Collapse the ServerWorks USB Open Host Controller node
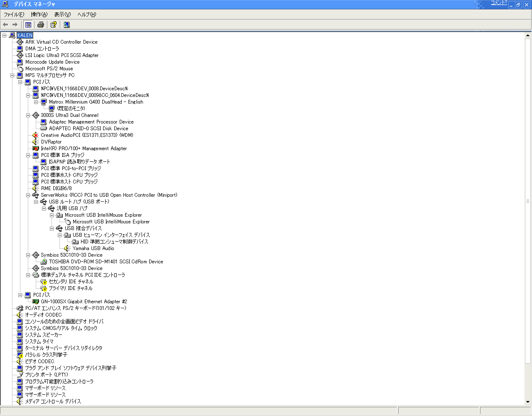532x416 pixels. (x=28, y=195)
